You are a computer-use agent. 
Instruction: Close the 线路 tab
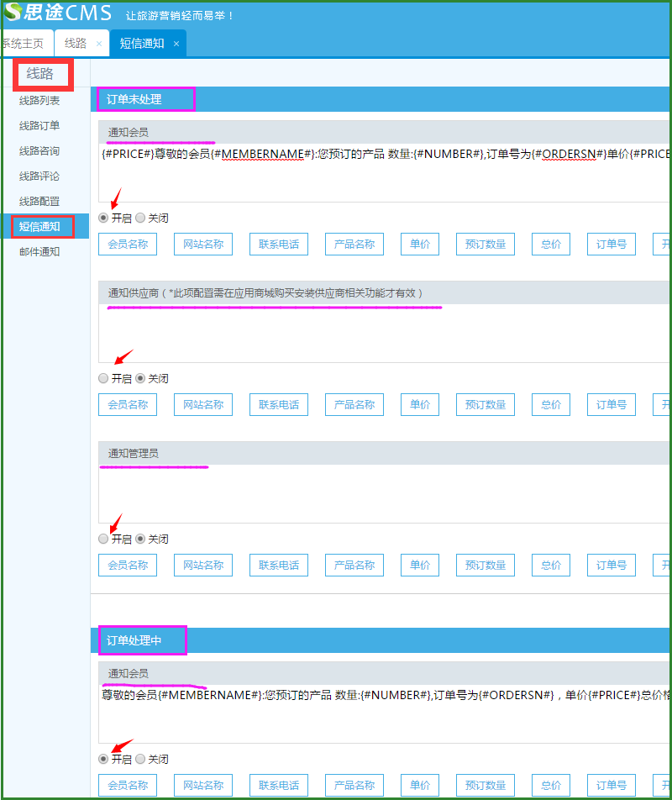coord(98,44)
